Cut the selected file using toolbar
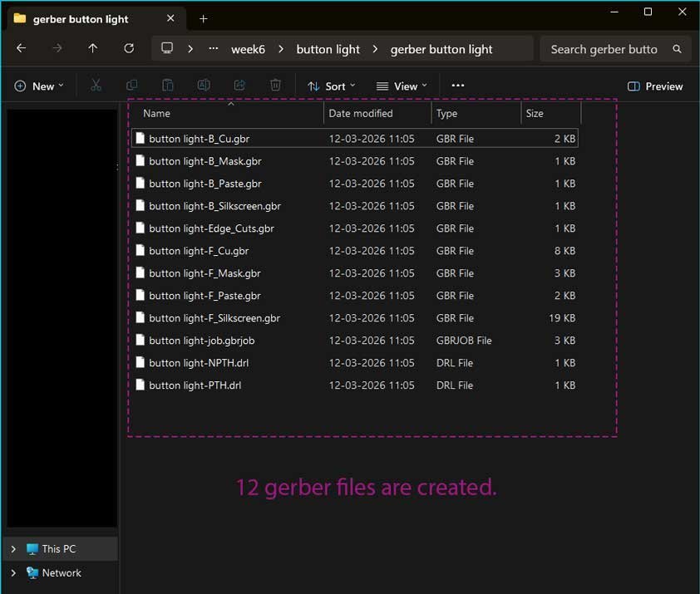 coord(96,85)
